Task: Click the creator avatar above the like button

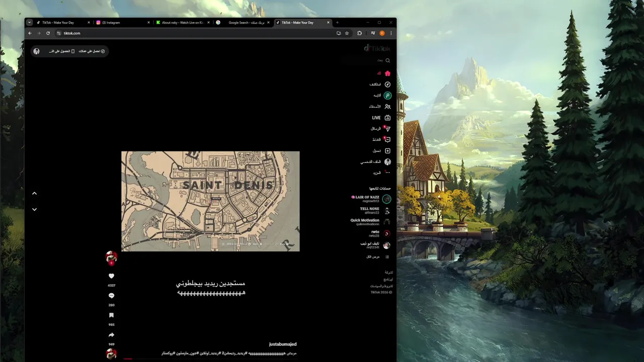Action: pos(111,257)
